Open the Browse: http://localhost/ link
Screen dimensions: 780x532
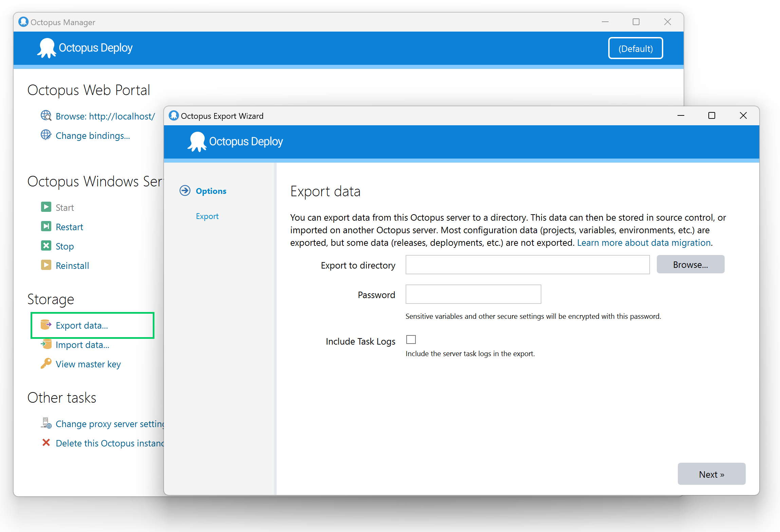click(x=105, y=116)
